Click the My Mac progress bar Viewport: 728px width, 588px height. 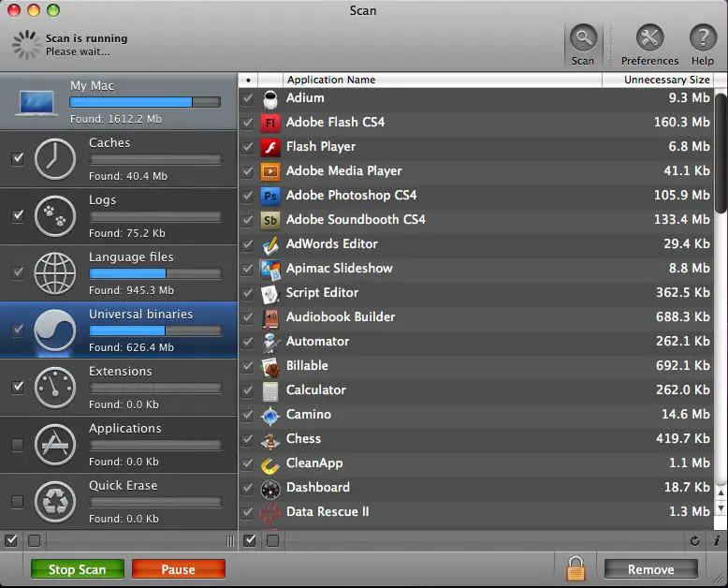[x=145, y=102]
